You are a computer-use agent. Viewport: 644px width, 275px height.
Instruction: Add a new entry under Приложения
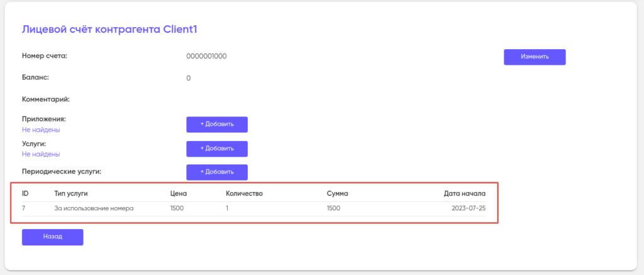(x=217, y=124)
